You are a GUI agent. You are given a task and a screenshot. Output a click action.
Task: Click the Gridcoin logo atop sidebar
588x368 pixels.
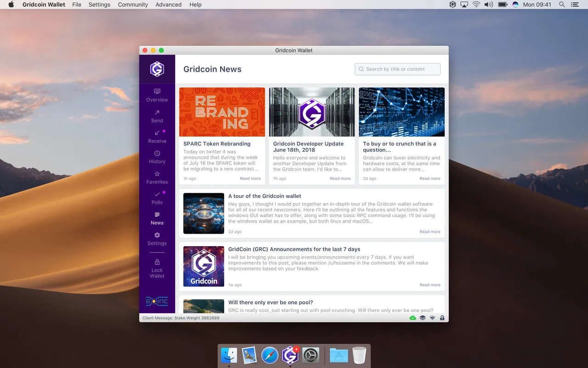pos(157,69)
